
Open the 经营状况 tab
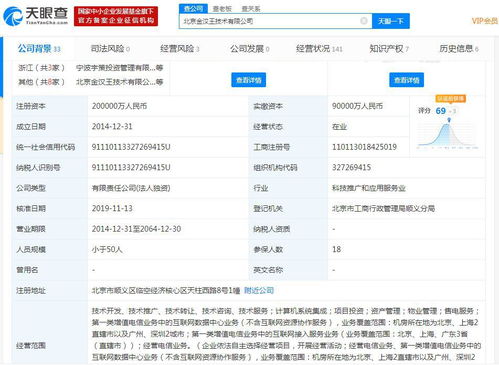[319, 49]
